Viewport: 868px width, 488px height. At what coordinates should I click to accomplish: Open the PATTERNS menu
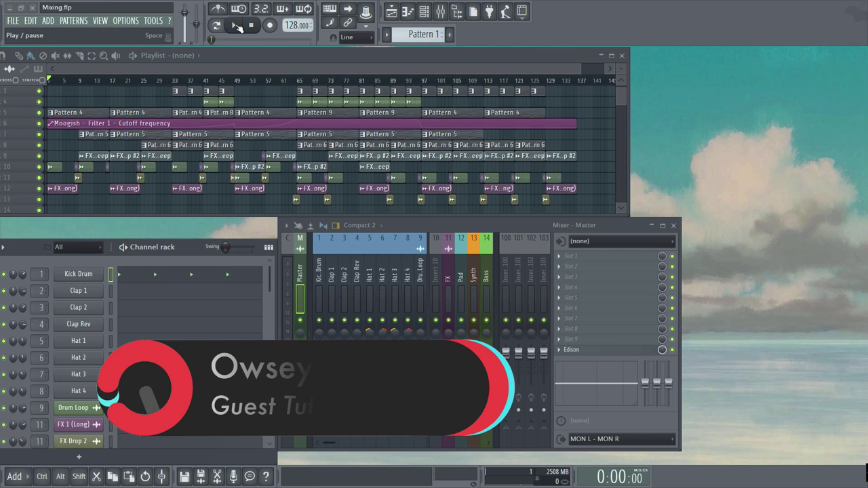coord(73,21)
